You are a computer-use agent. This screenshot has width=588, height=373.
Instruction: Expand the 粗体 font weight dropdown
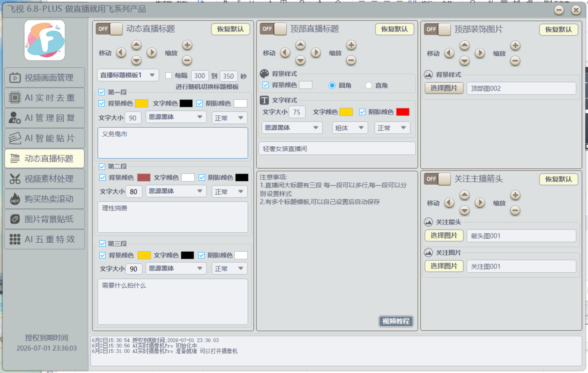coord(350,128)
